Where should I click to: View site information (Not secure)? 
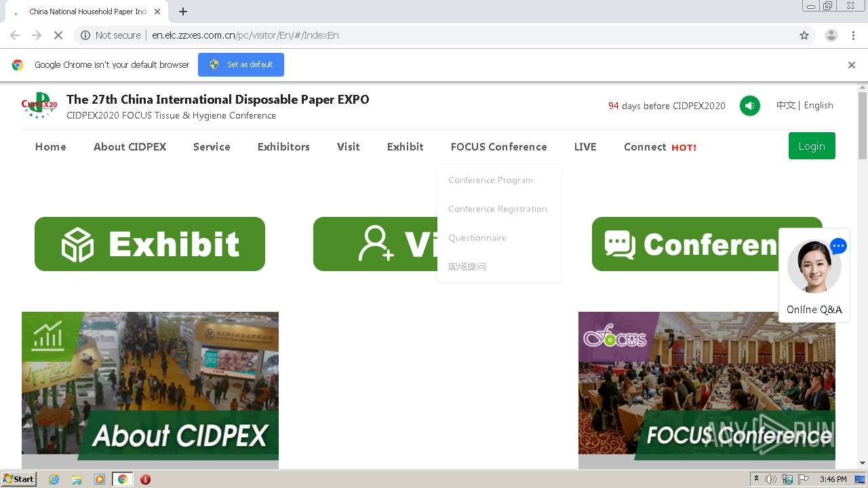coord(111,35)
